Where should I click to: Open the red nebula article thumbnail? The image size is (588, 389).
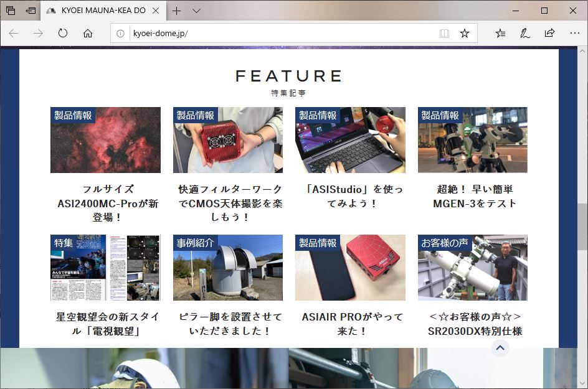click(105, 140)
